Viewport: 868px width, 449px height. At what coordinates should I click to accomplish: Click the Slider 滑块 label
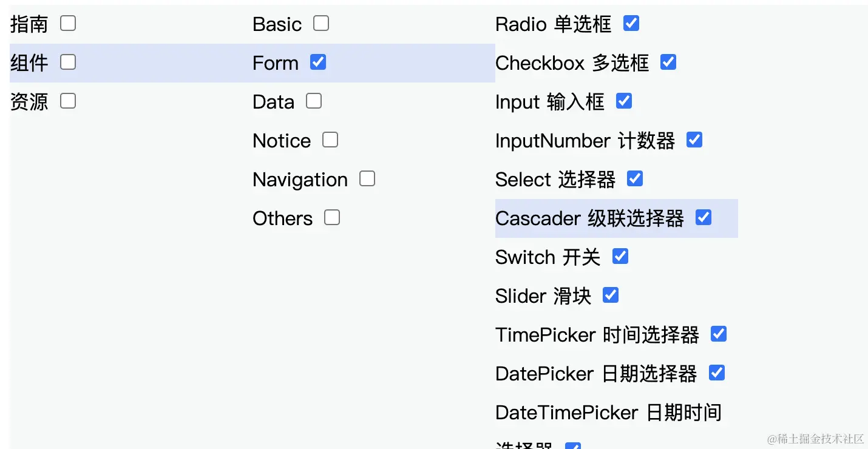click(543, 296)
